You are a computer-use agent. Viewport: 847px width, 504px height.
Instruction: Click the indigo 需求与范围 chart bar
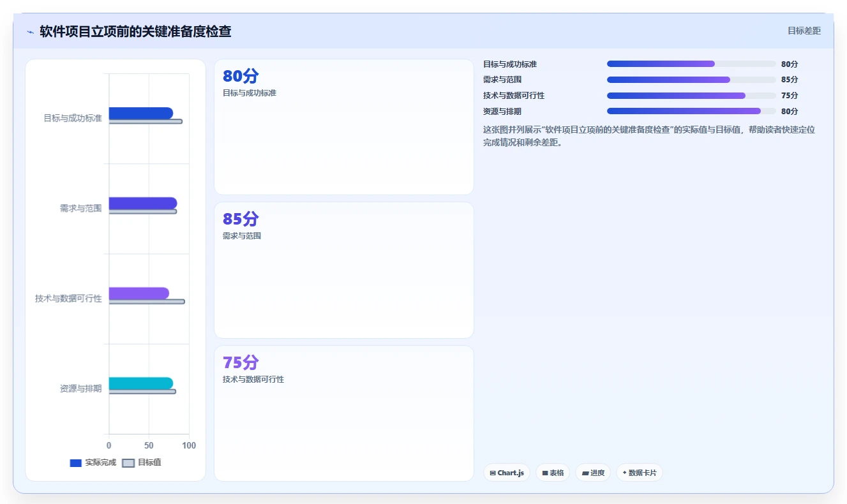[142, 203]
